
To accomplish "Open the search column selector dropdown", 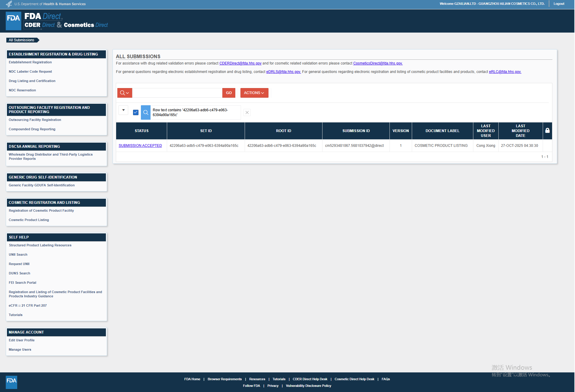I will (125, 93).
